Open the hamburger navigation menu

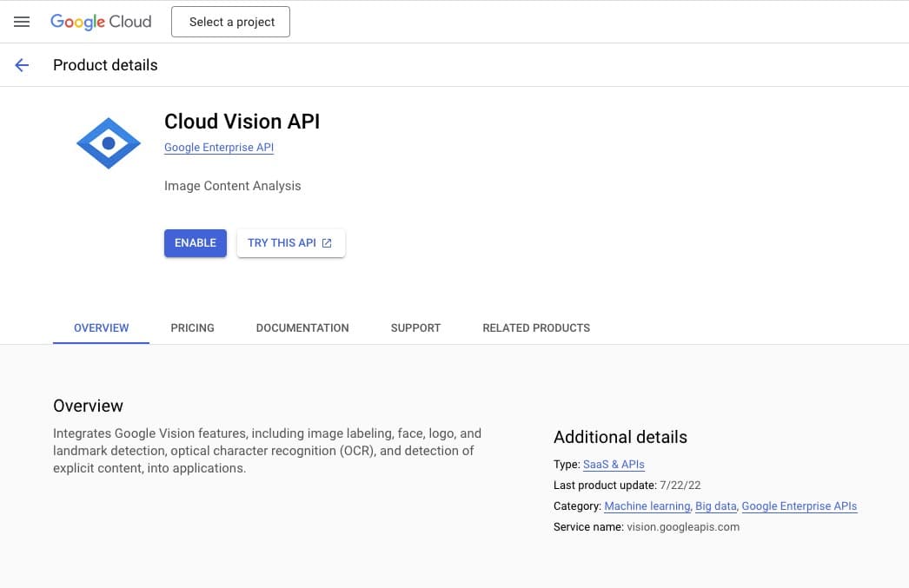22,22
